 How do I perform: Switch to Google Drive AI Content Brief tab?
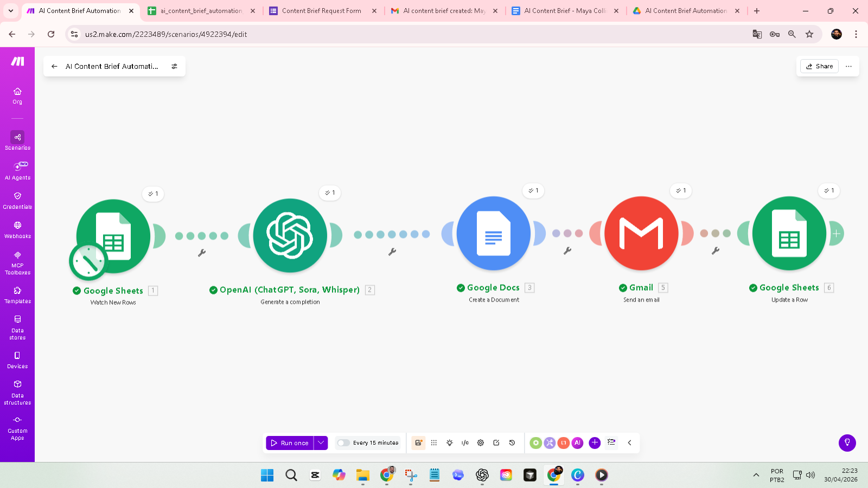[687, 11]
